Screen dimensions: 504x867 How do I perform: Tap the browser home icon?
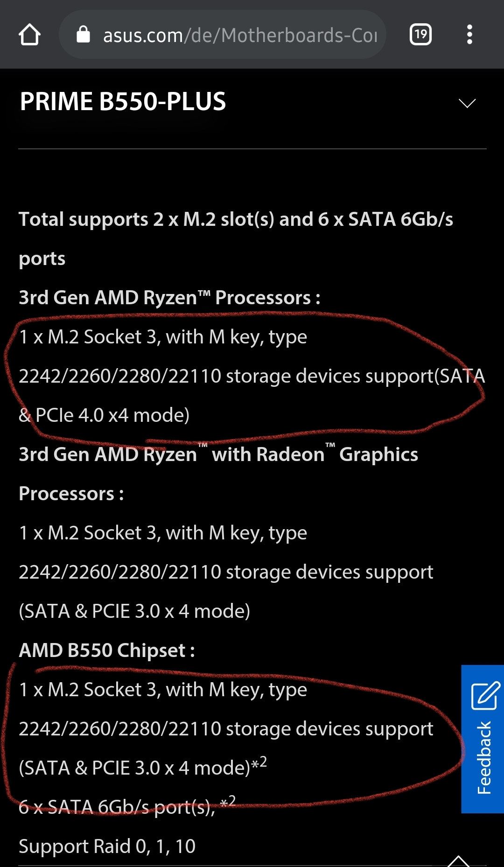coord(29,35)
